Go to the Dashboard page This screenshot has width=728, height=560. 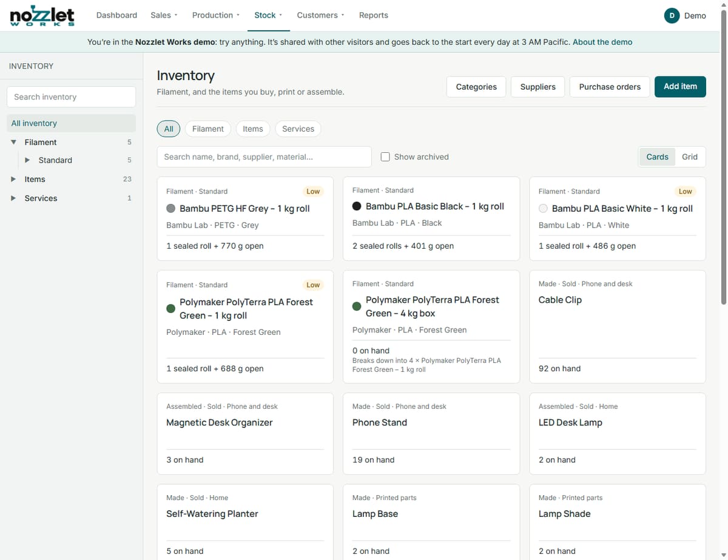point(116,15)
